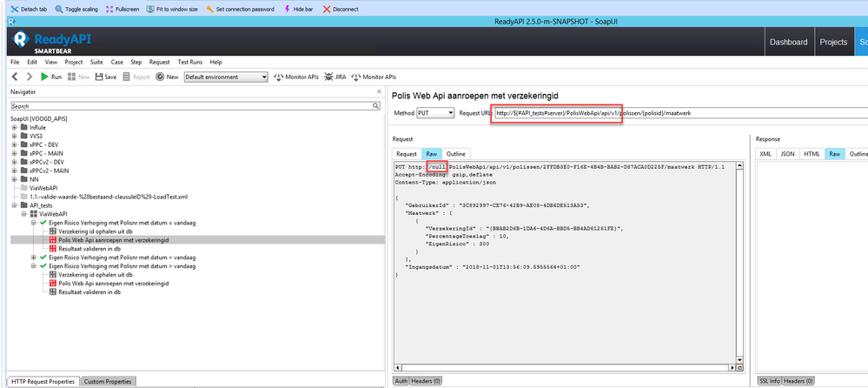Click the JIRA bug icon
Screen dimensions: 868x388
329,77
